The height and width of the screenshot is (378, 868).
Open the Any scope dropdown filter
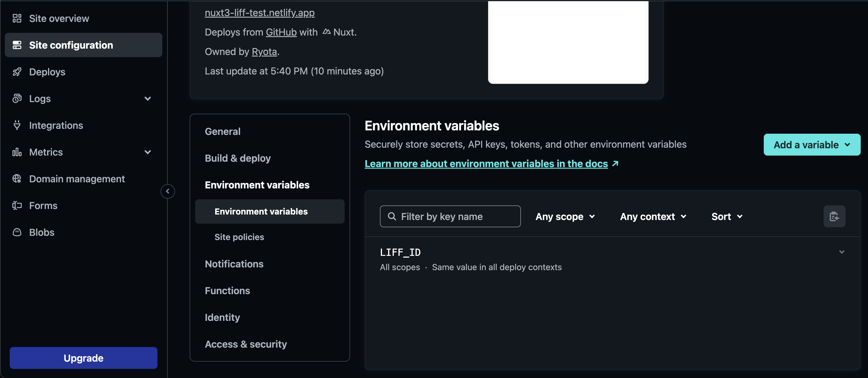(x=566, y=216)
